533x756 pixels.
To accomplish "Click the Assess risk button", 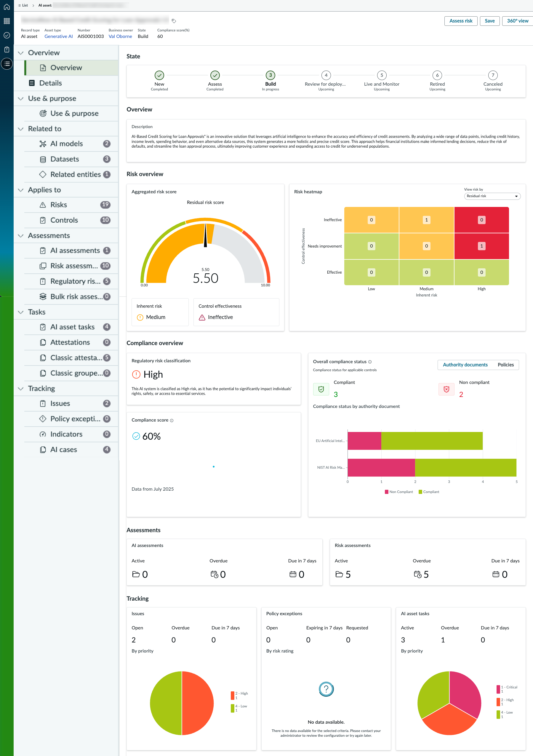I will [461, 21].
